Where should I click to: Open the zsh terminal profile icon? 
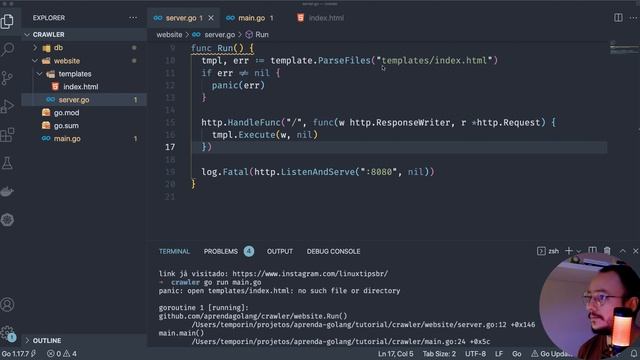(541, 251)
